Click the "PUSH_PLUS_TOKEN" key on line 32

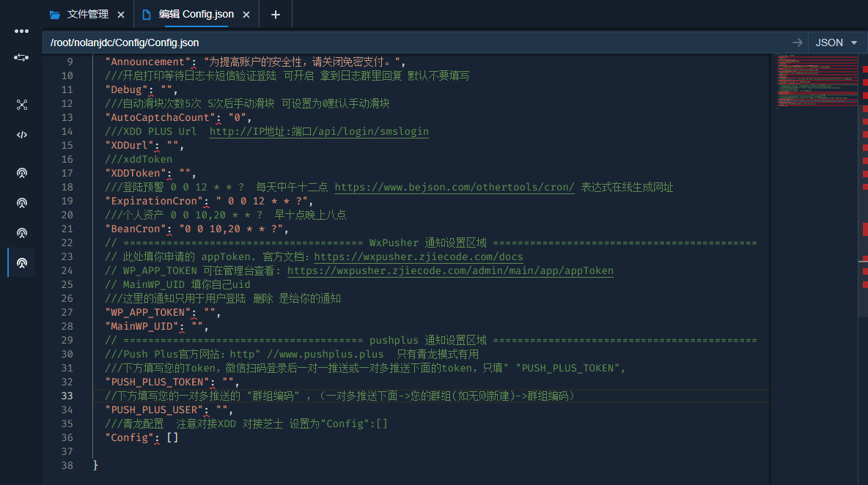157,382
